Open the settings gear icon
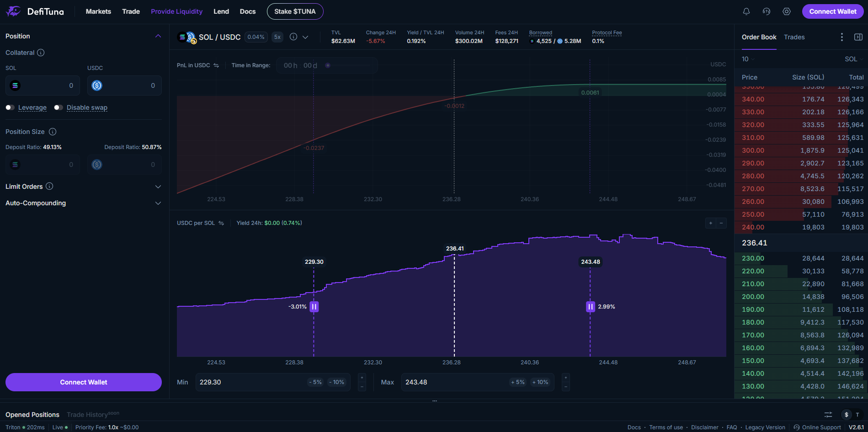Image resolution: width=868 pixels, height=432 pixels. [787, 11]
